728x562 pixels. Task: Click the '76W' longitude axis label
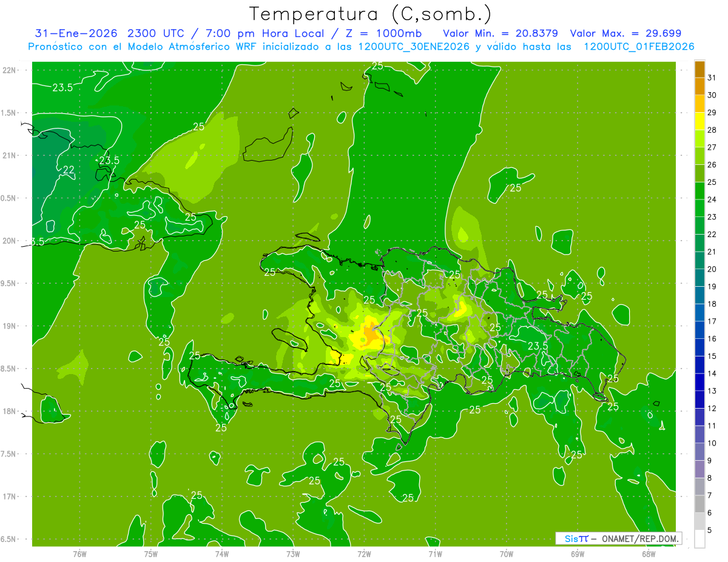[x=79, y=554]
